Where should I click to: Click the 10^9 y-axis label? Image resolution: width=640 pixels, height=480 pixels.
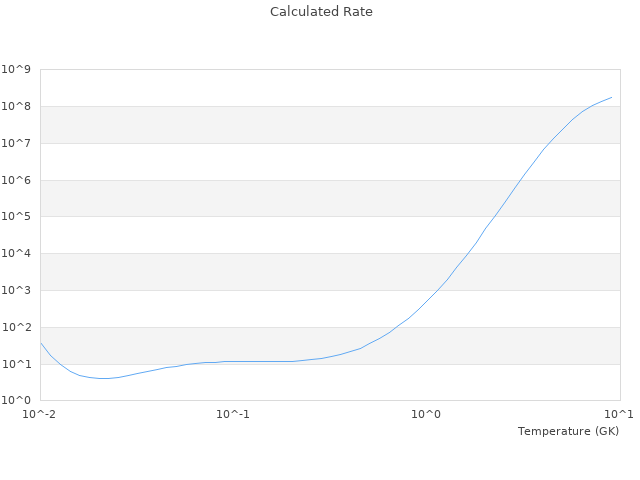(17, 70)
